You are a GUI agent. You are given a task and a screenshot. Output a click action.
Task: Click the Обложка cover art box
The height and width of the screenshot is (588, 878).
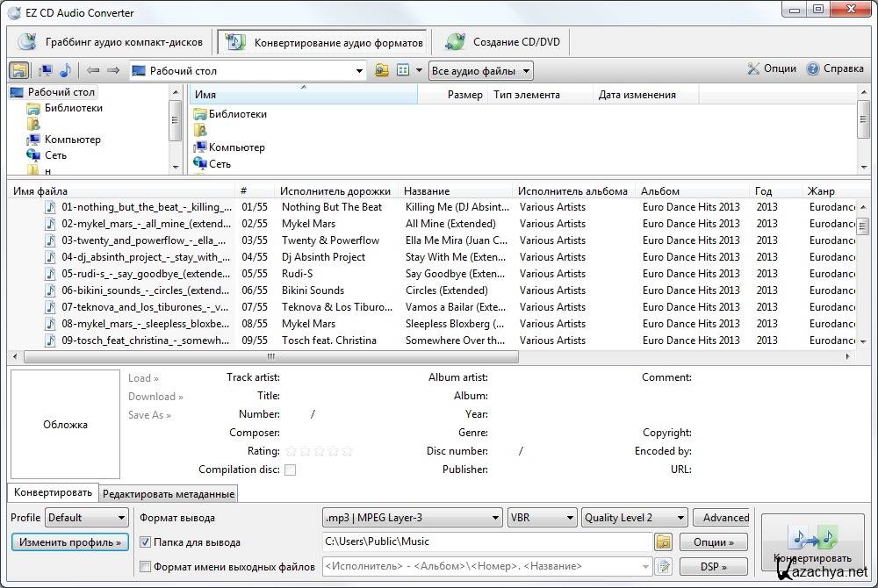tap(65, 425)
